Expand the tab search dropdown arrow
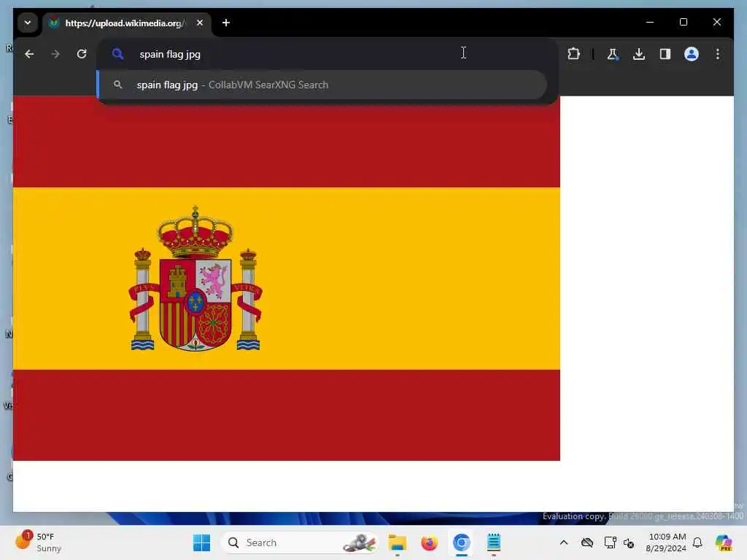The width and height of the screenshot is (747, 560). pos(28,23)
